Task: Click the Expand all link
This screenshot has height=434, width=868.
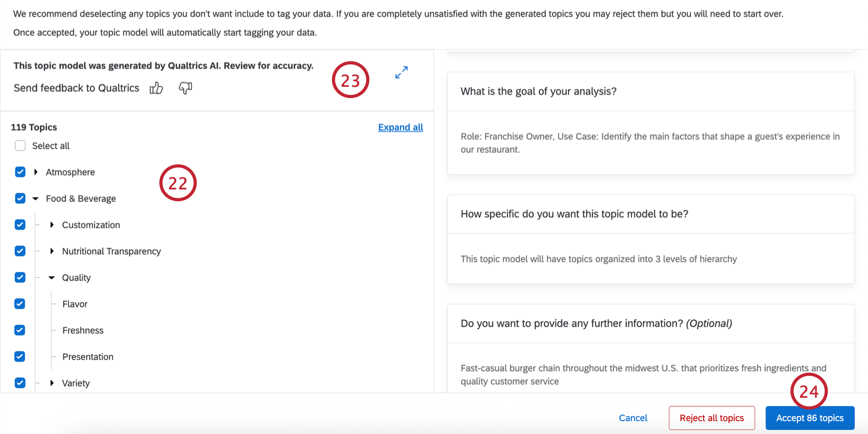Action: click(400, 127)
